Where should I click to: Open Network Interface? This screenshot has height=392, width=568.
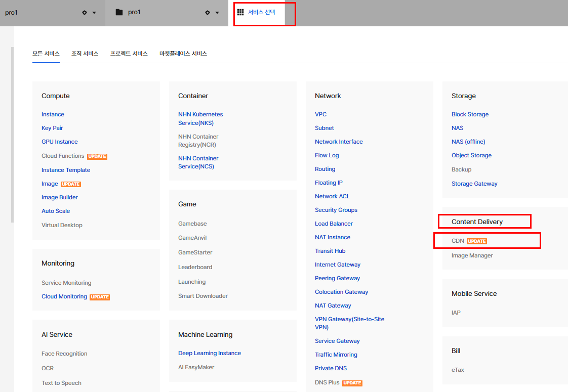(x=339, y=142)
